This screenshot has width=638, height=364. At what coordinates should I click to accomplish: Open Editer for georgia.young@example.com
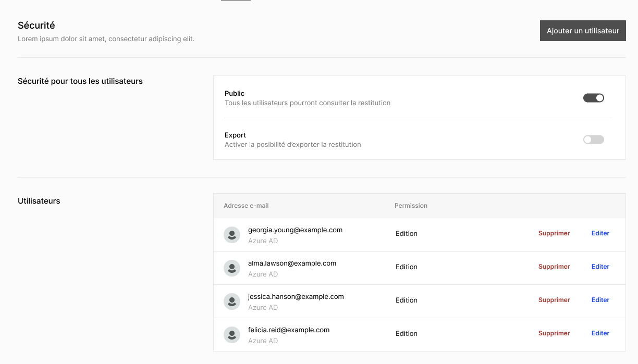(x=600, y=233)
